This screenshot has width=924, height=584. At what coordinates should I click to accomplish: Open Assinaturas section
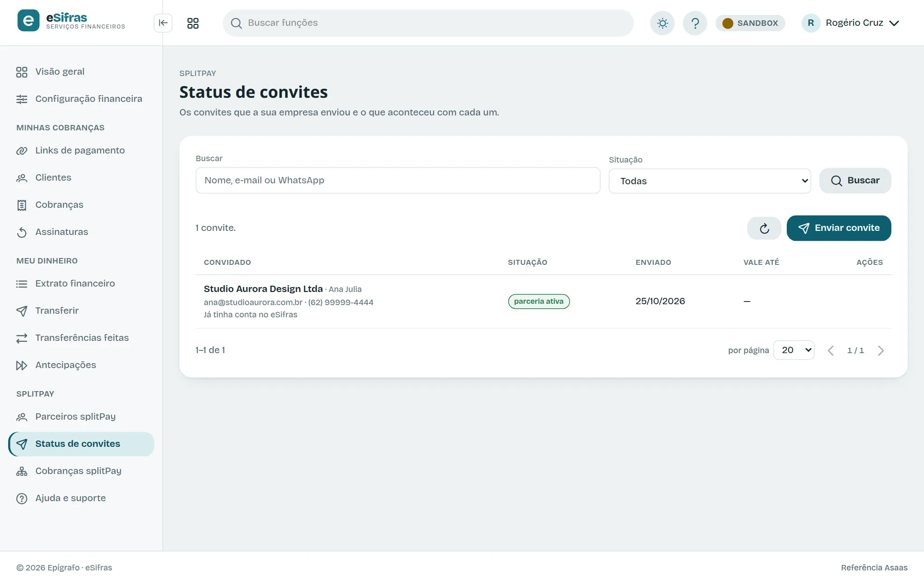click(81, 232)
